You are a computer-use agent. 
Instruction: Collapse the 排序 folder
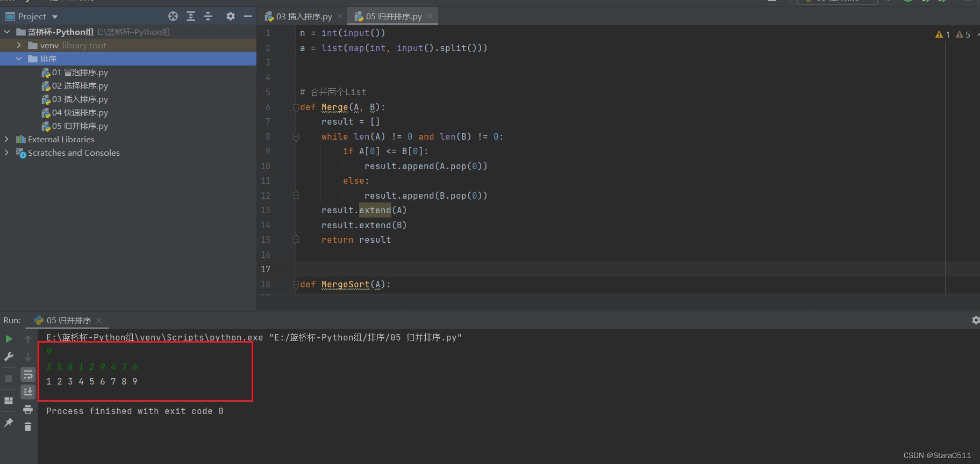19,59
